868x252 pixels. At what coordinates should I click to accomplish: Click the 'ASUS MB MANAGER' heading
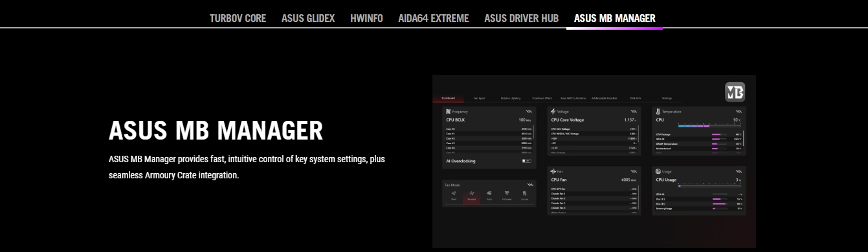[x=216, y=131]
